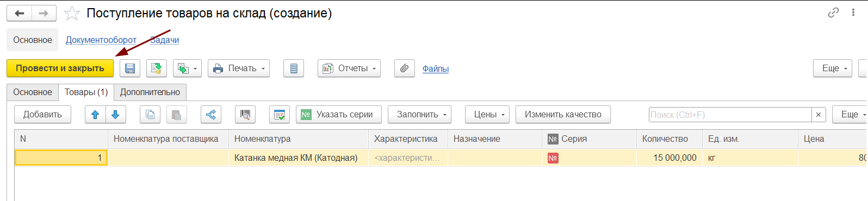The image size is (868, 201).
Task: Switch to the inner Основное tab
Action: tap(33, 92)
